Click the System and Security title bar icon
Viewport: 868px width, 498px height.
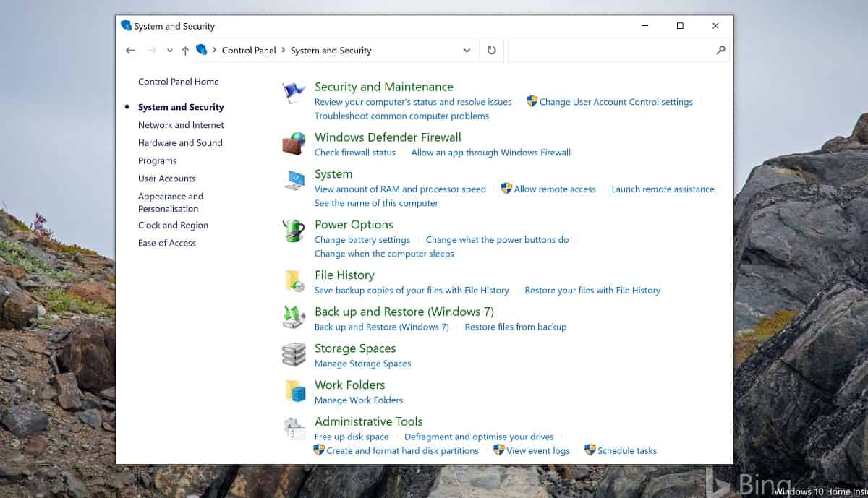127,26
